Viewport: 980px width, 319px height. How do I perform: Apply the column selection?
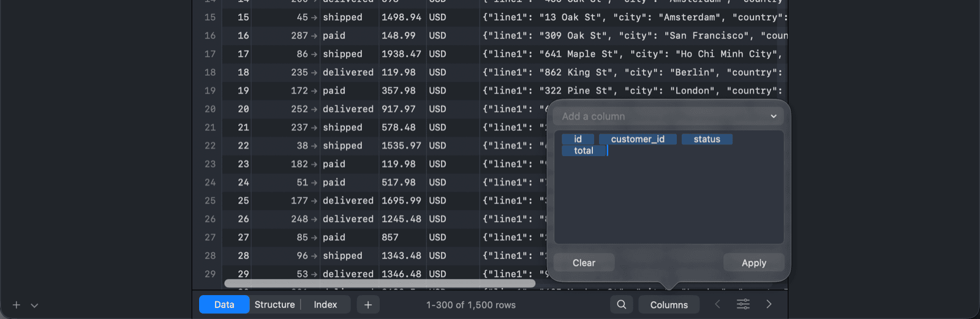pyautogui.click(x=754, y=263)
